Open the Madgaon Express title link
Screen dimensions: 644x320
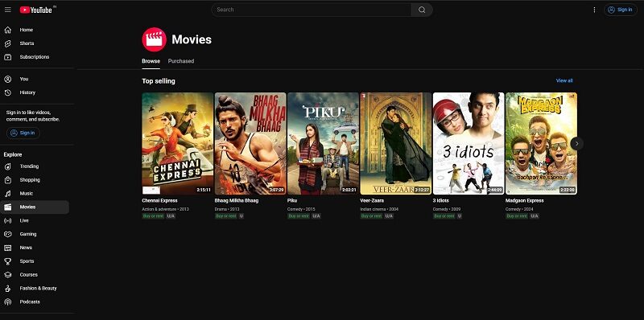(525, 201)
